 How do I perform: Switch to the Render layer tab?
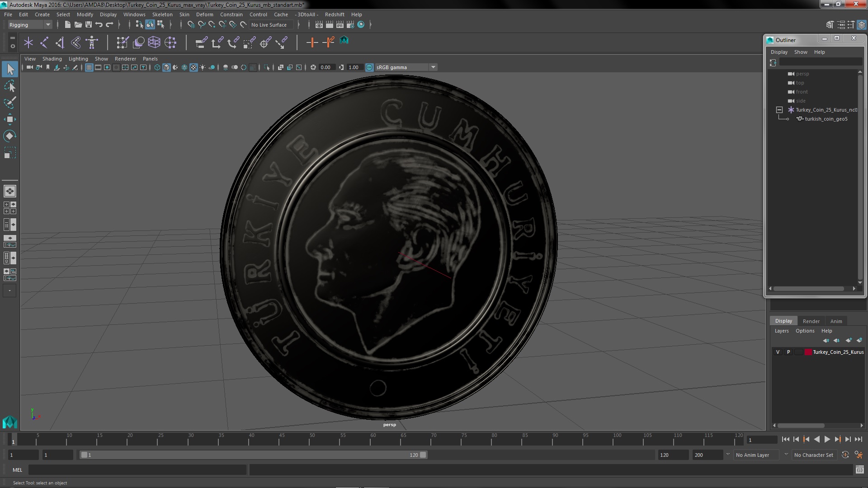pyautogui.click(x=811, y=321)
